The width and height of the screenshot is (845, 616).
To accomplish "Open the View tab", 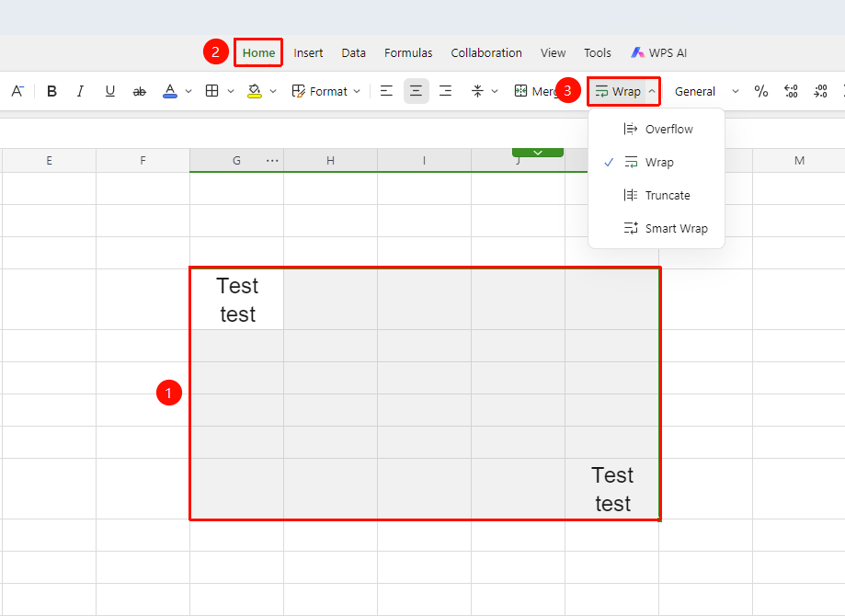I will 553,52.
